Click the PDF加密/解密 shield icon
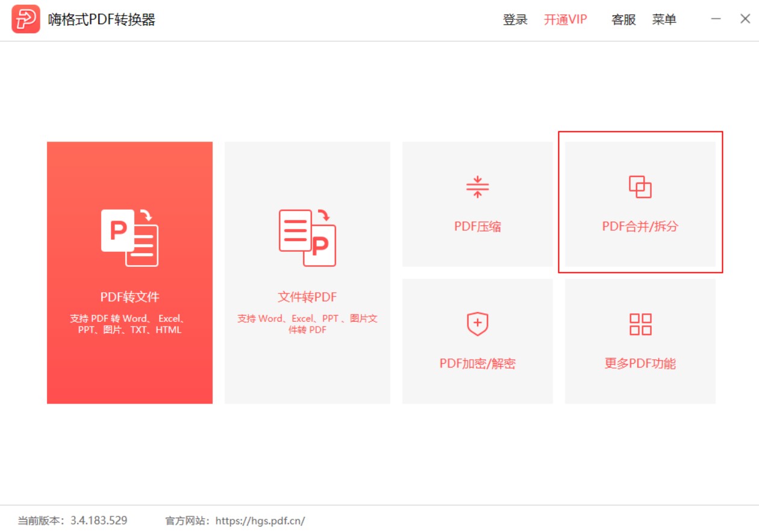Image resolution: width=759 pixels, height=532 pixels. 478,324
